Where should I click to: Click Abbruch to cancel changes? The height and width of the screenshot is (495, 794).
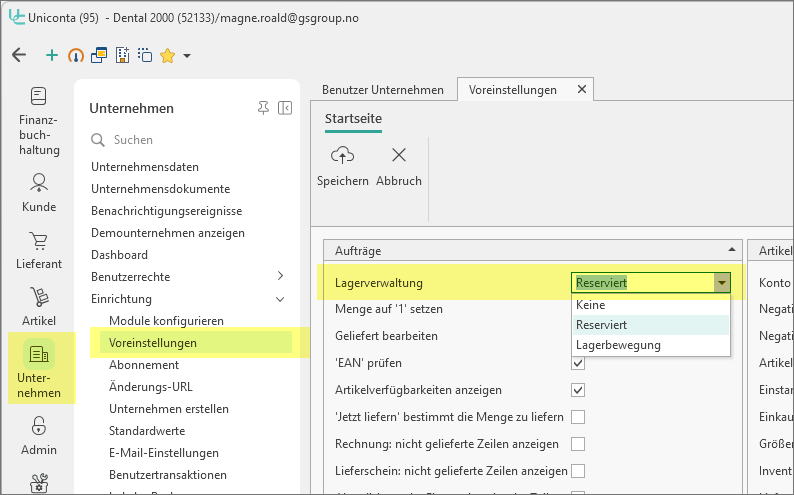pos(399,167)
